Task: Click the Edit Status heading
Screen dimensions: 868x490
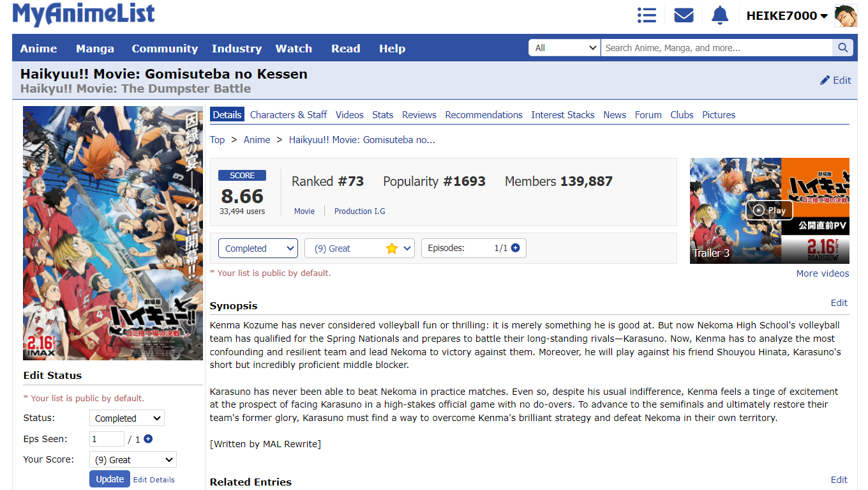Action: (x=52, y=376)
